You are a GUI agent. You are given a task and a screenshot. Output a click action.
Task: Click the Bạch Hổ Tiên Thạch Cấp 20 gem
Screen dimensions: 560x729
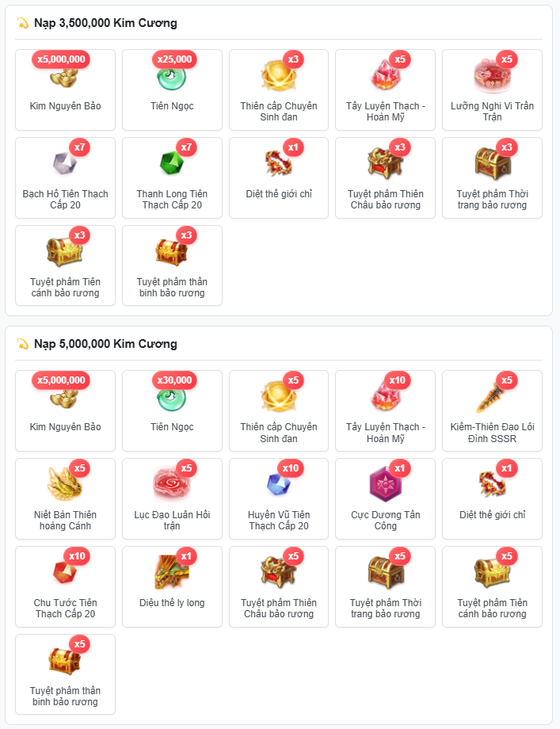[65, 164]
